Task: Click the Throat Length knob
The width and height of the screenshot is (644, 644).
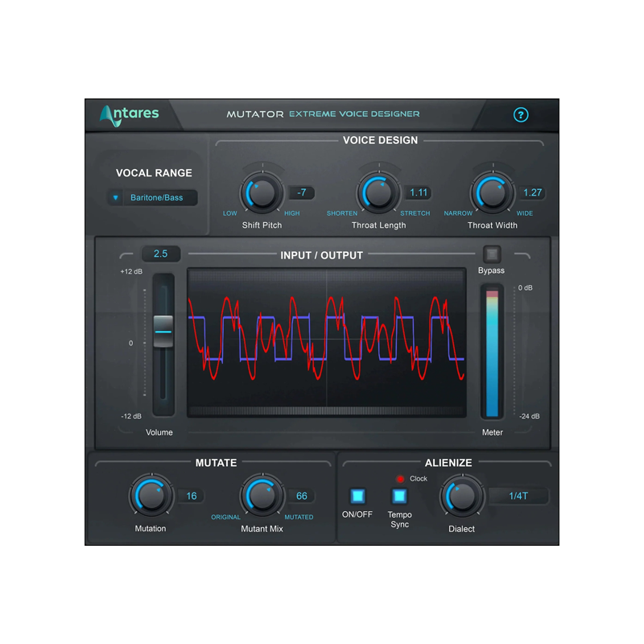Action: (378, 192)
